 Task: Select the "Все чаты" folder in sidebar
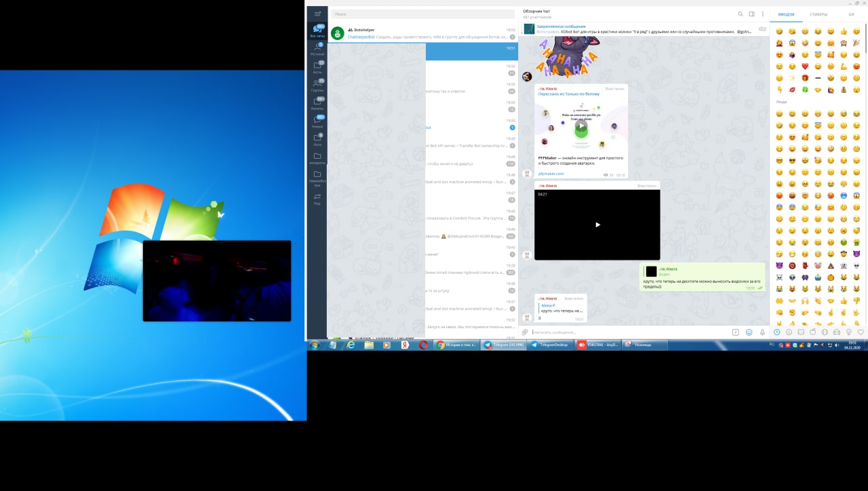317,31
